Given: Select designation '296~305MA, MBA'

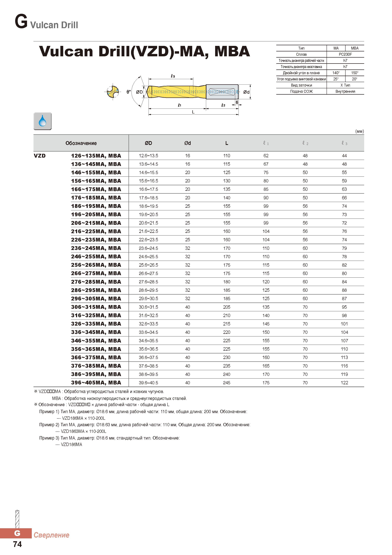Looking at the screenshot, I should click(96, 299).
